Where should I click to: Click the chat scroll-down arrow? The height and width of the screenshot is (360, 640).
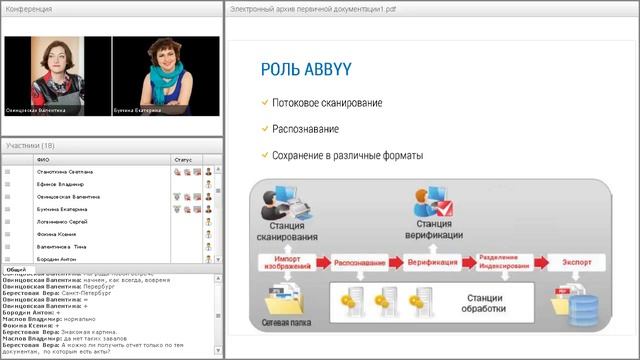(218, 351)
